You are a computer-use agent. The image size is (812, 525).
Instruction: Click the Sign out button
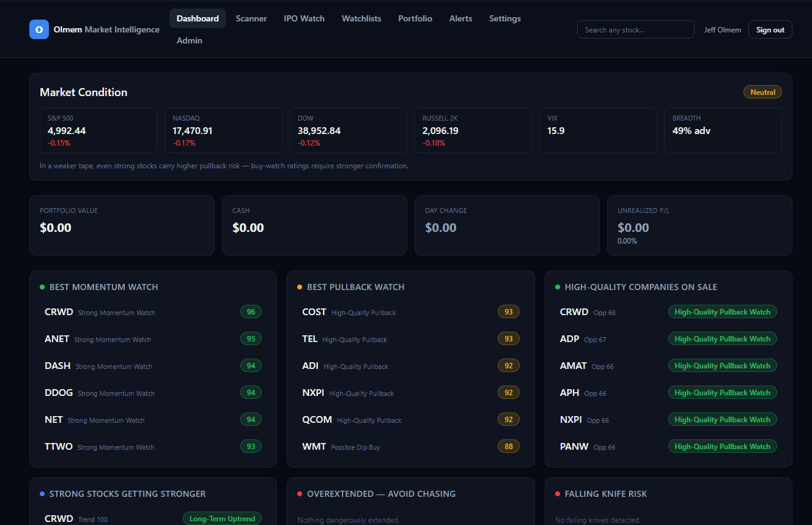(x=770, y=29)
